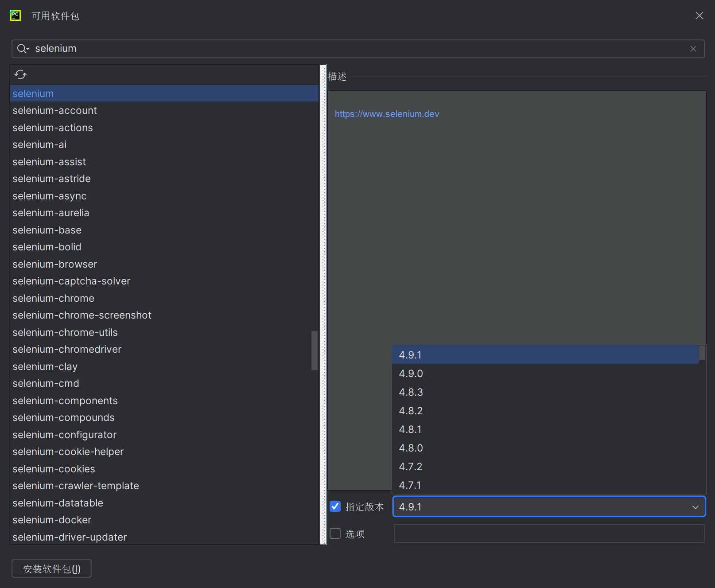715x588 pixels.
Task: Click the package list scrollbar thumb
Action: point(315,350)
